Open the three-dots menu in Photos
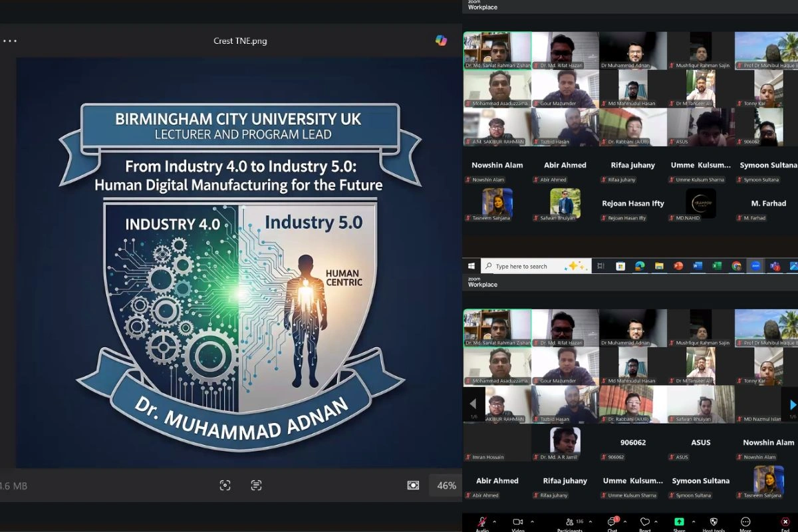798x532 pixels. [x=9, y=41]
